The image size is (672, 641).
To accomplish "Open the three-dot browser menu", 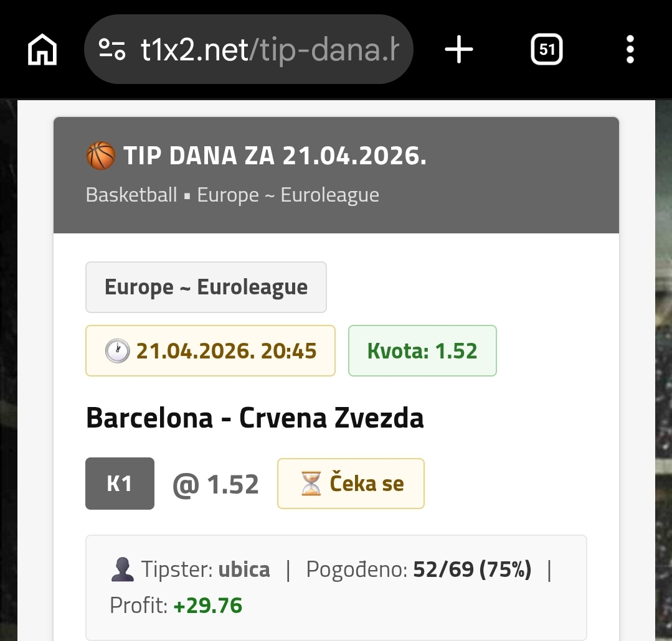I will 630,49.
